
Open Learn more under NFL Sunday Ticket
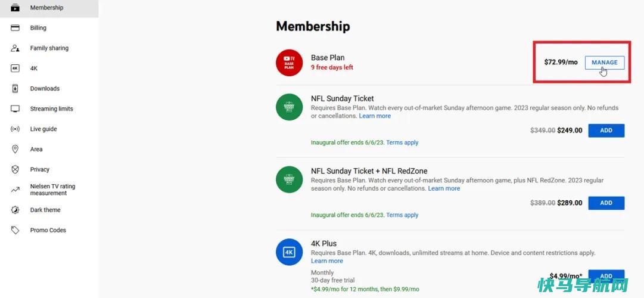(375, 116)
